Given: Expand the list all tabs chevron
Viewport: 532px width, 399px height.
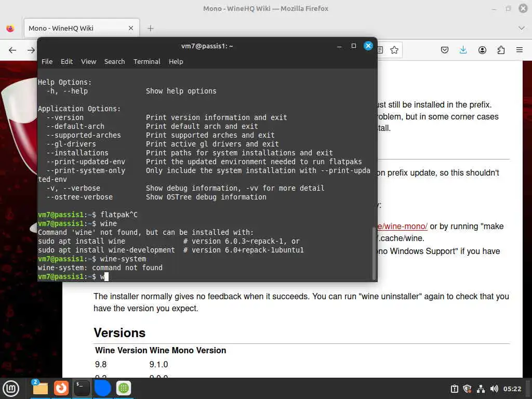Looking at the screenshot, I should click(522, 28).
